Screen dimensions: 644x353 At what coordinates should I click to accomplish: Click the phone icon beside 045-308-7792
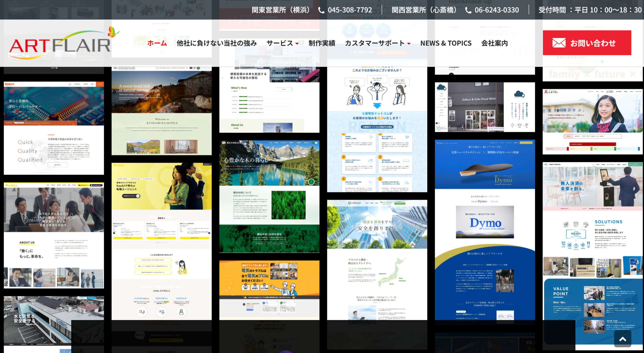tap(321, 10)
